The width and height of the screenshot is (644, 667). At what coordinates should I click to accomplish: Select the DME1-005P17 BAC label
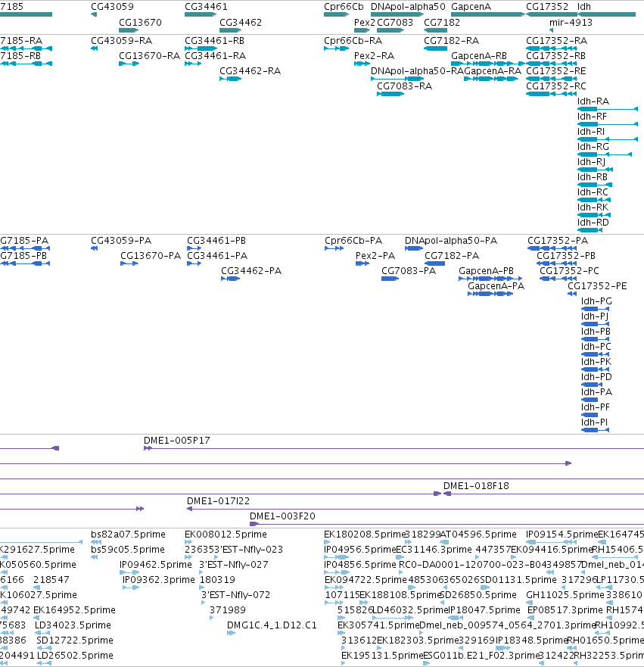coord(177,441)
